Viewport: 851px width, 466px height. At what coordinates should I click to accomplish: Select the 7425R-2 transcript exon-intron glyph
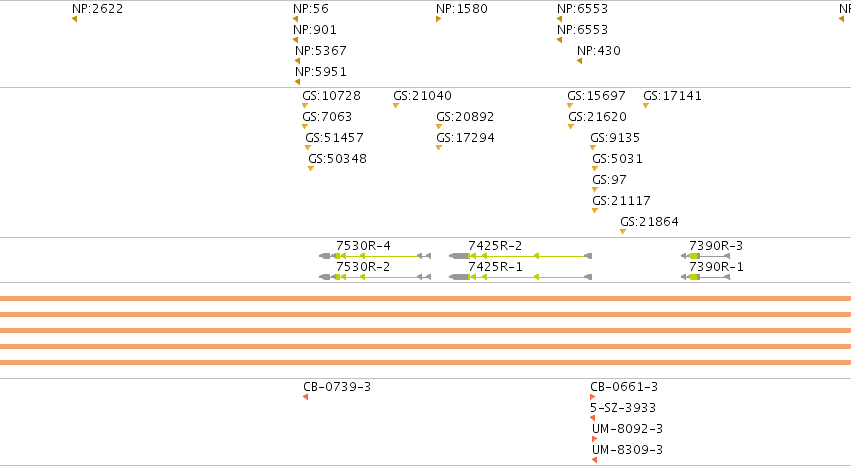(x=520, y=256)
